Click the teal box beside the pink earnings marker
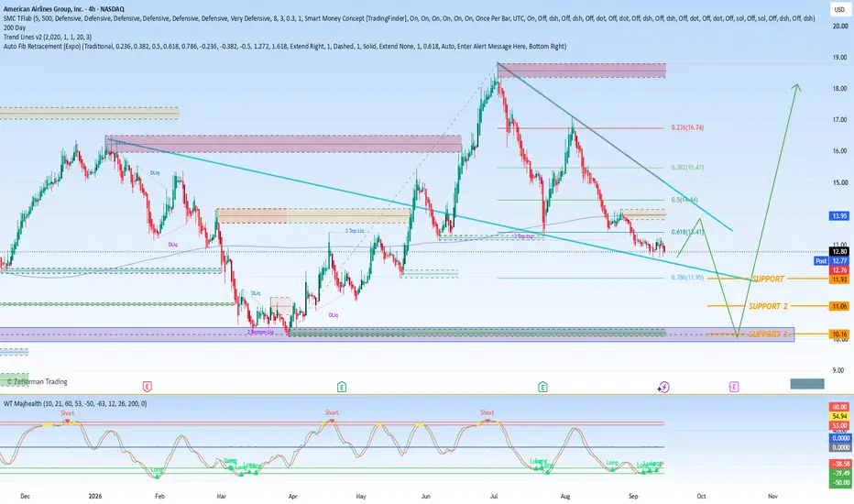Viewport: 854px width, 504px height. tap(807, 384)
